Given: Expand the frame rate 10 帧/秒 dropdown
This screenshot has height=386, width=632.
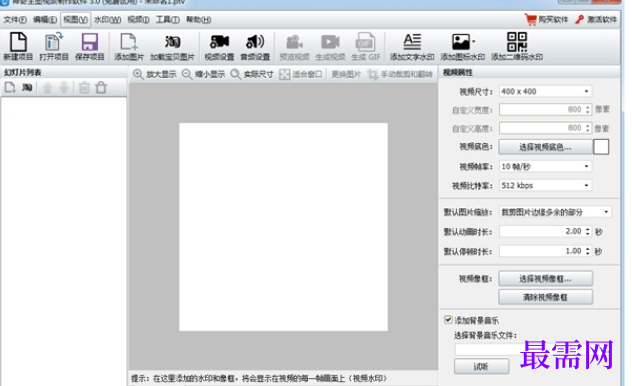Looking at the screenshot, I should 545,166.
